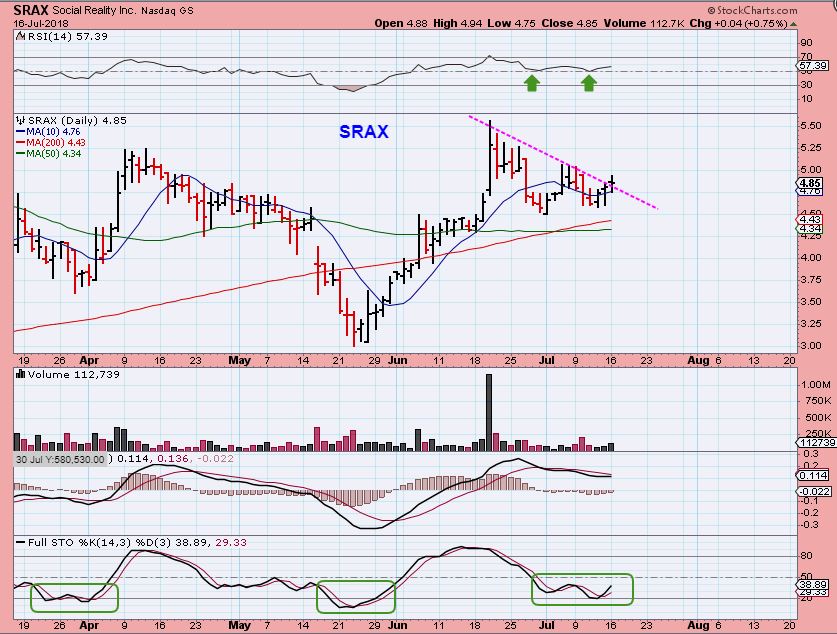Click the 57.39 RSI value tag on the axis
Screen dimensions: 837x634
[x=812, y=66]
